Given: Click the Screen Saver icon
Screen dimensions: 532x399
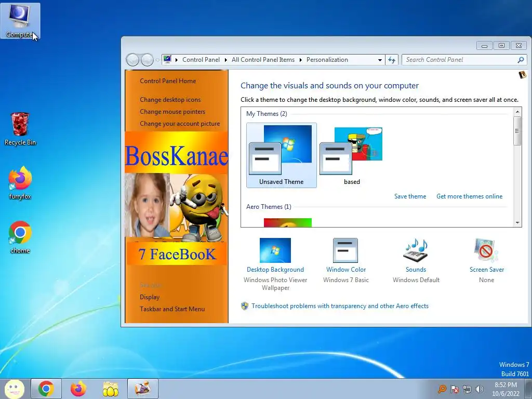Looking at the screenshot, I should point(486,250).
